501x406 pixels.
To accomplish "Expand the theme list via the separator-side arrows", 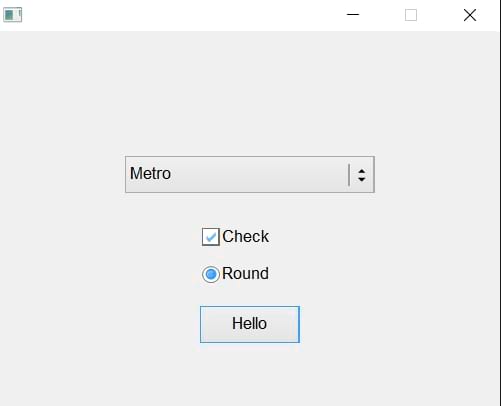I will (x=361, y=175).
